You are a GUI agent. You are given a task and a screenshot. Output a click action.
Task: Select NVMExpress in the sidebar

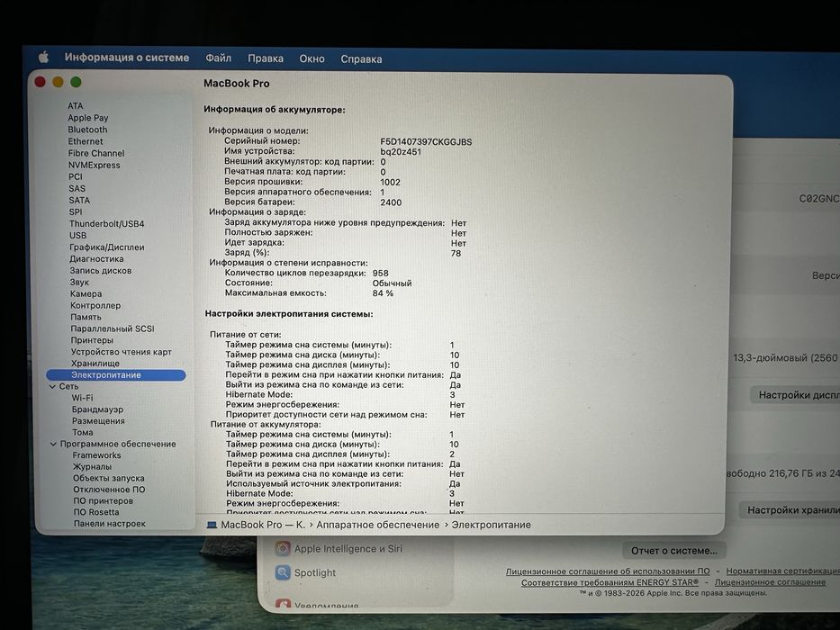94,165
